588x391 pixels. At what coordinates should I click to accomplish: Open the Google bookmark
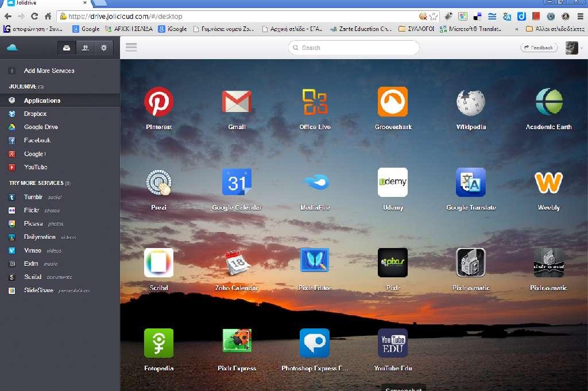point(86,29)
